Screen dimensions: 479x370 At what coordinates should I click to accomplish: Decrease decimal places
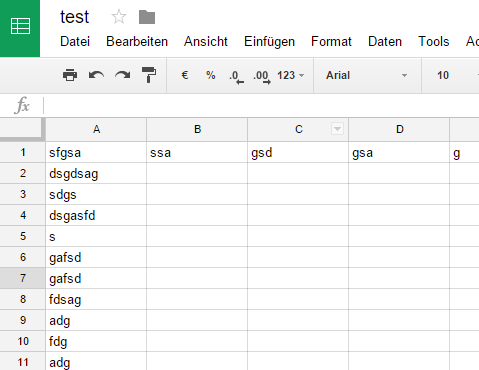(x=236, y=77)
